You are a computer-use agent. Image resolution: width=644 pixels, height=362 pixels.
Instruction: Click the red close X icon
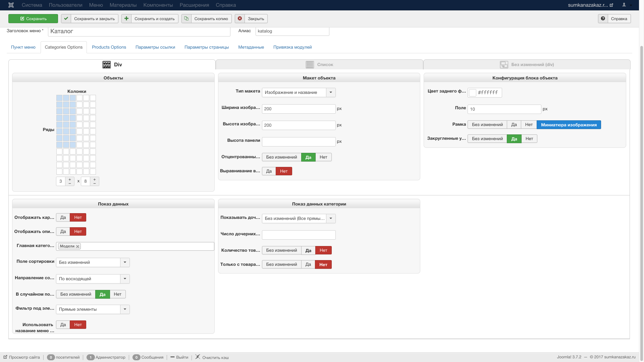pyautogui.click(x=240, y=19)
